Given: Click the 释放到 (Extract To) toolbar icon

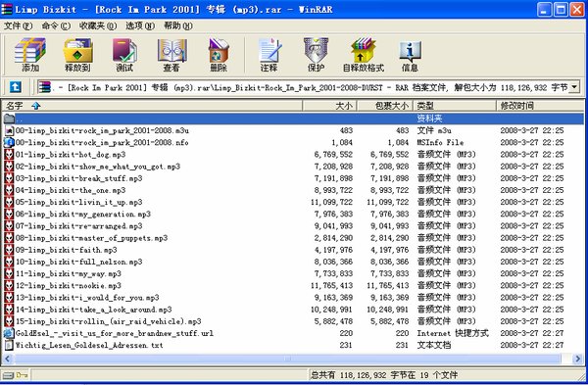Looking at the screenshot, I should tap(77, 55).
